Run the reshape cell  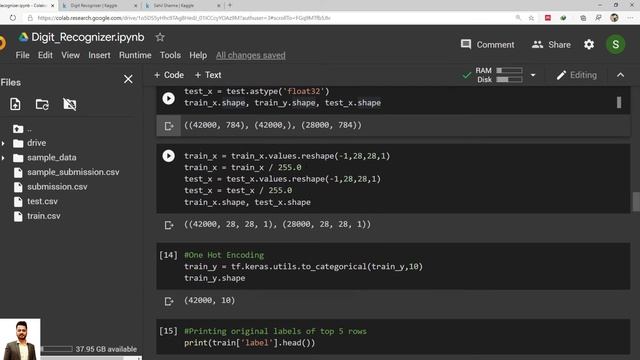[169, 156]
